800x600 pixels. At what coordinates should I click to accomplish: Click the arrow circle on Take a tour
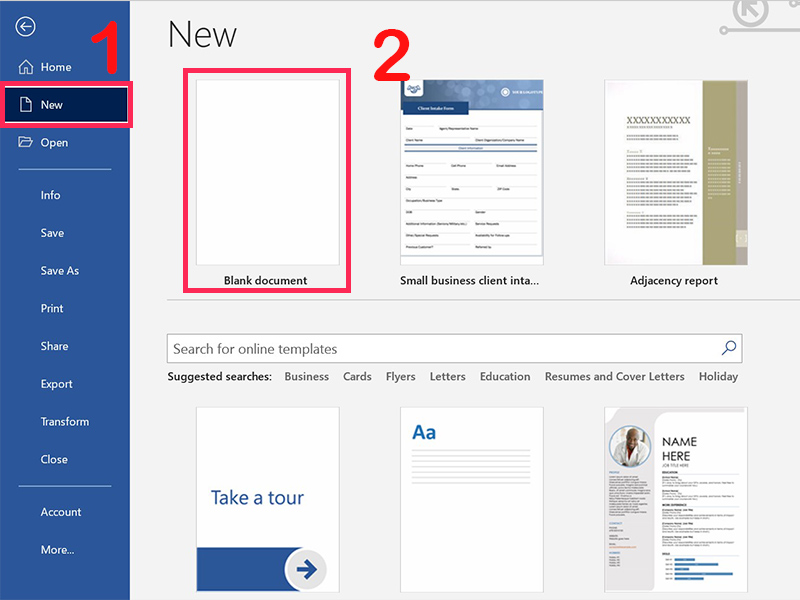point(306,569)
